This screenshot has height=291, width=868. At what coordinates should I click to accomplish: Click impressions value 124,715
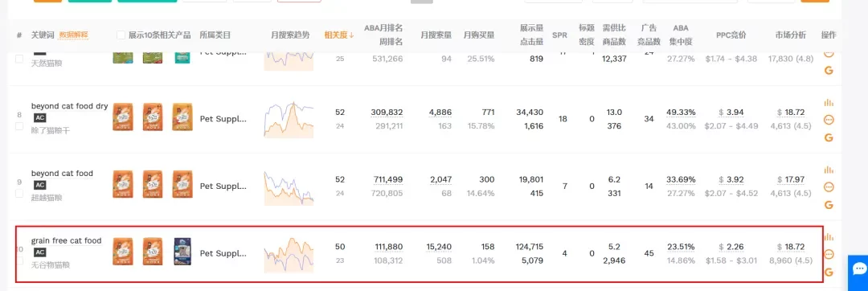[x=529, y=247]
